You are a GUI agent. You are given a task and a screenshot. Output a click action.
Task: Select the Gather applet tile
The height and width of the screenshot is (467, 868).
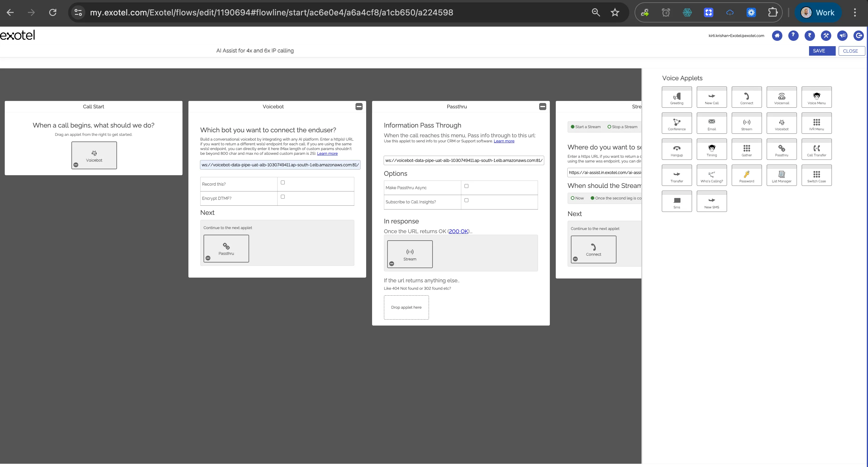click(x=746, y=149)
